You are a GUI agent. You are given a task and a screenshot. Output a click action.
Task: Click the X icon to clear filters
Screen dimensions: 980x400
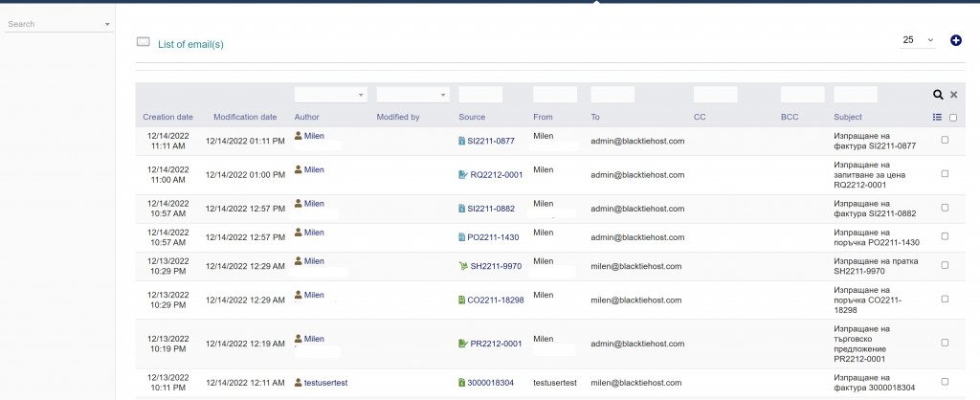click(953, 95)
